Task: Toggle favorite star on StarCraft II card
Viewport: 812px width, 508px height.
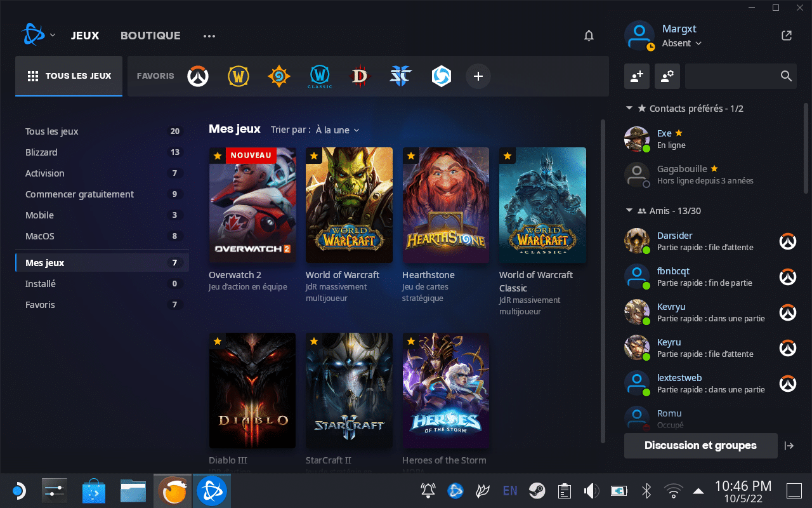Action: pyautogui.click(x=314, y=342)
